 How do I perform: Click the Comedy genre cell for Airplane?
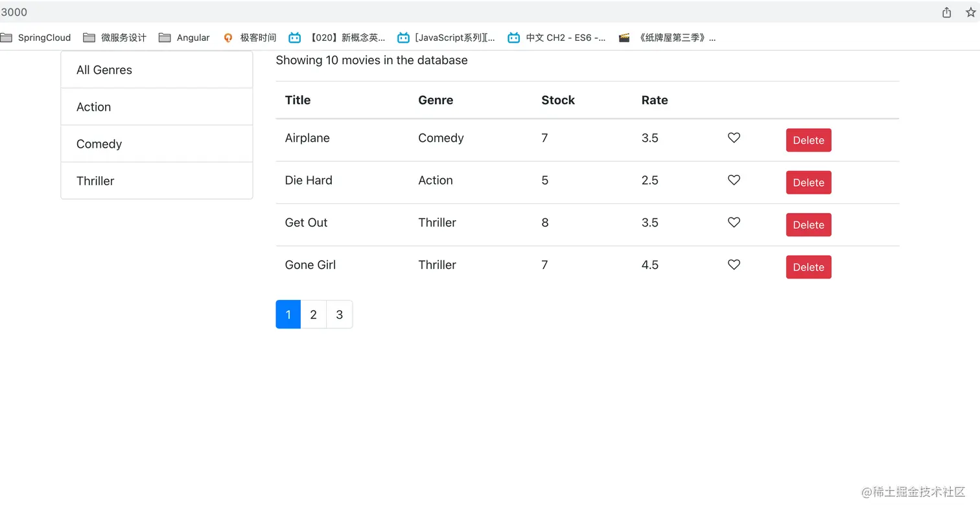click(x=441, y=138)
